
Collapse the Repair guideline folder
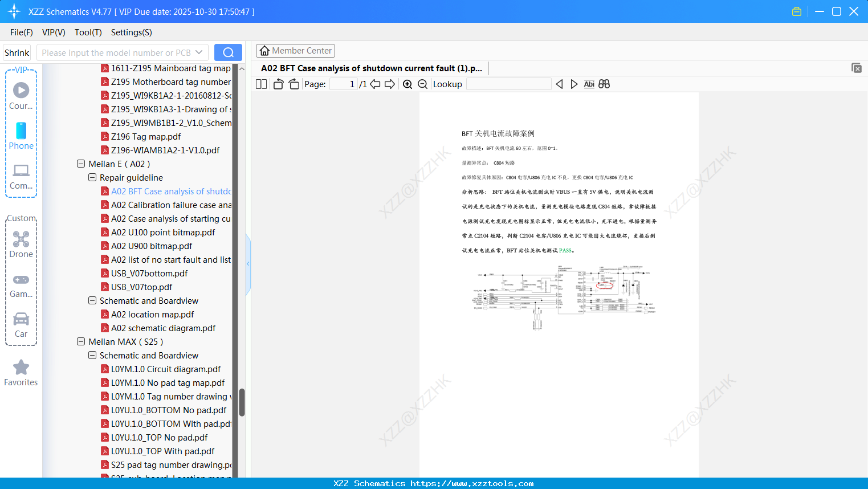click(92, 177)
